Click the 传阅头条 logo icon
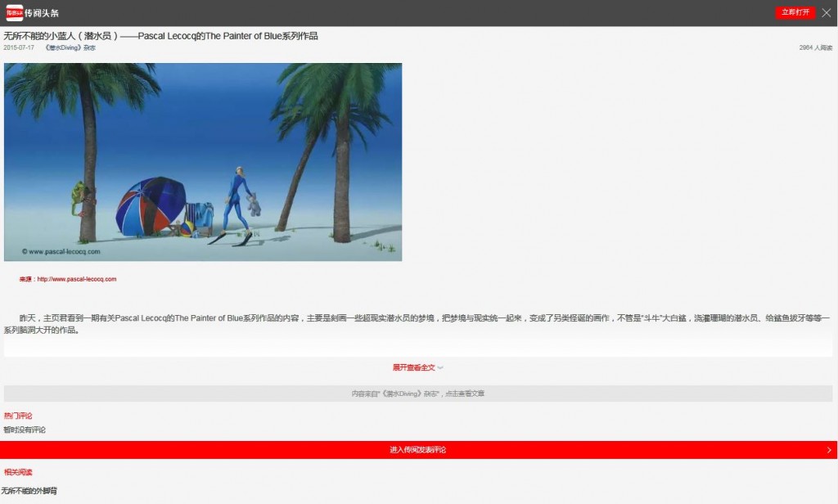The height and width of the screenshot is (504, 838). tap(15, 13)
